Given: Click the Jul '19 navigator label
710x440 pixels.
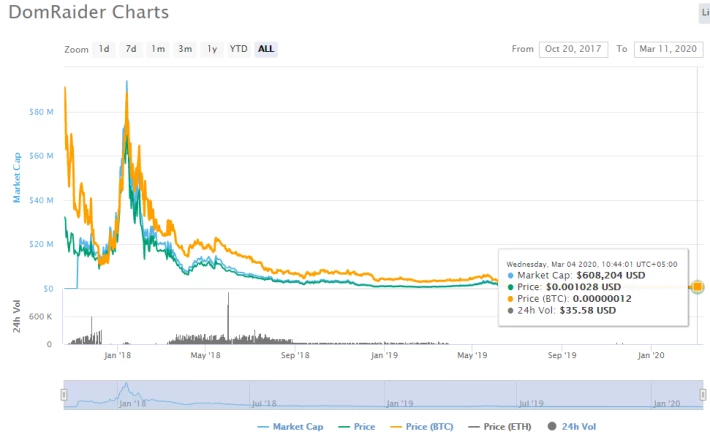Looking at the screenshot, I should pos(531,403).
